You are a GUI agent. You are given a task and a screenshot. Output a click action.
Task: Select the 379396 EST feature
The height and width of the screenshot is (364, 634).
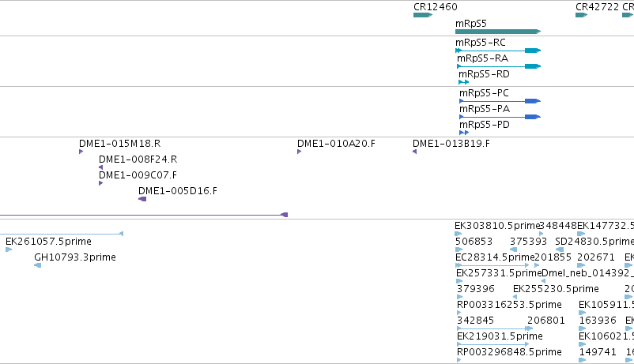tap(460, 297)
